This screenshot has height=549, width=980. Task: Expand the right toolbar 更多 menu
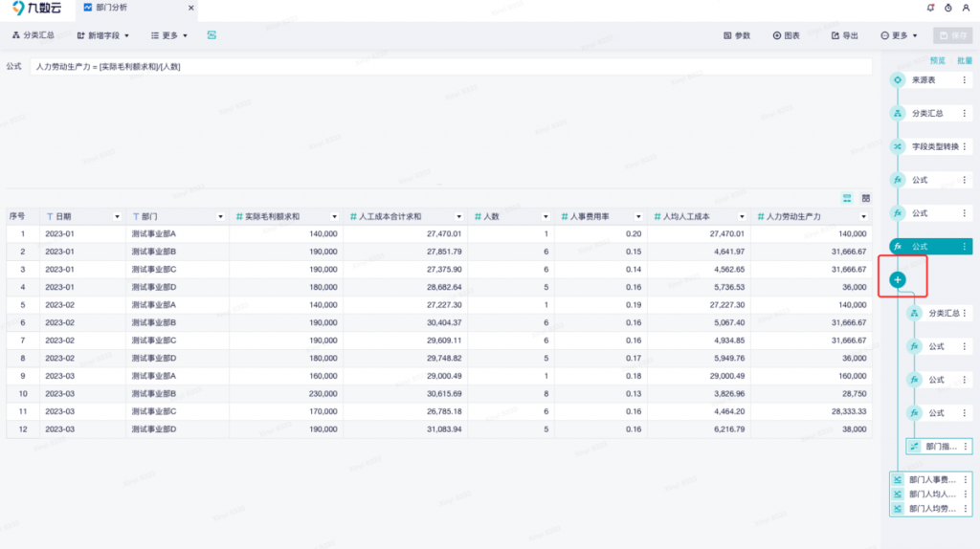tap(899, 35)
